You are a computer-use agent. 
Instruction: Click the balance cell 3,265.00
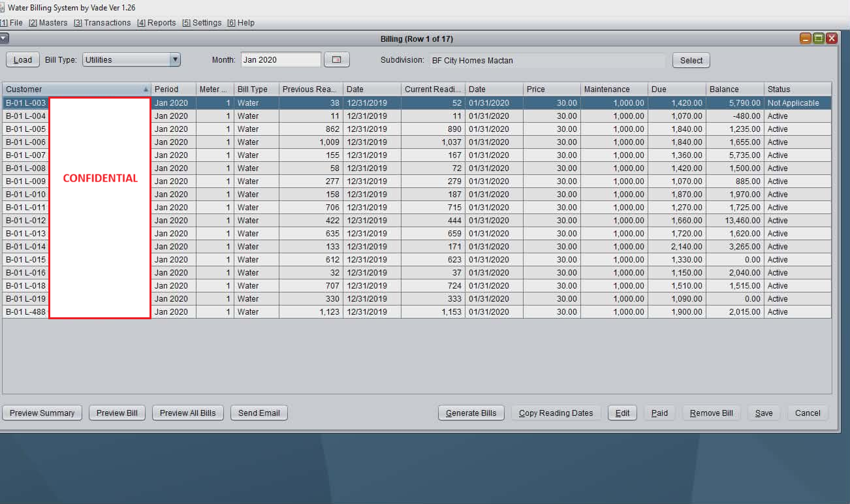click(x=735, y=247)
